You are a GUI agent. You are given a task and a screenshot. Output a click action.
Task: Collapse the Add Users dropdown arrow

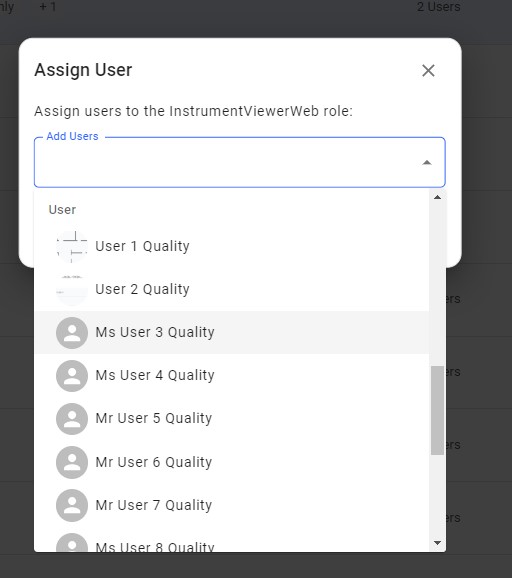tap(426, 163)
